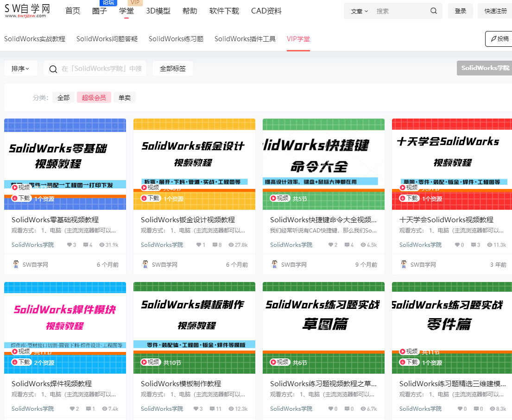The height and width of the screenshot is (420, 512).
Task: Click the 投稿 submit button
Action: (499, 39)
